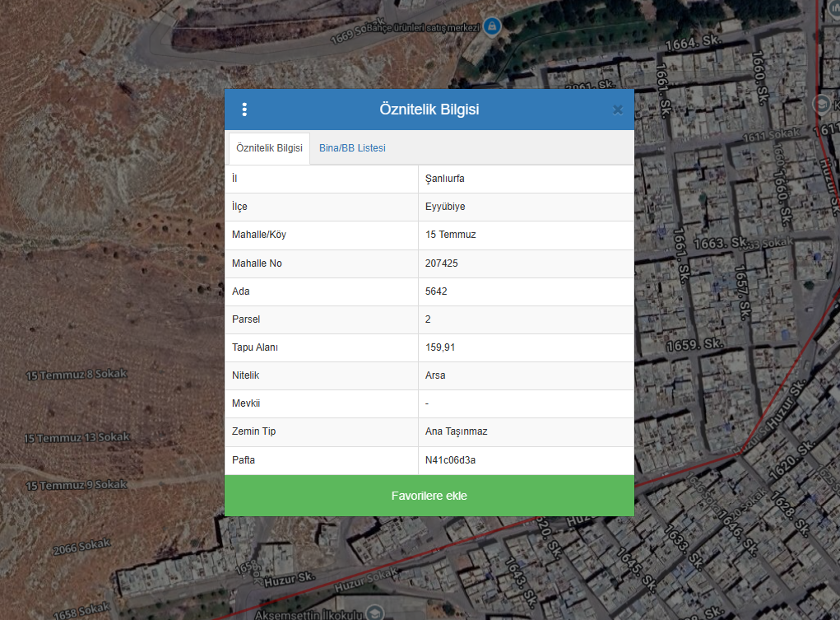Click the Bahçe ürünleri shop marker
This screenshot has width=840, height=620.
(x=492, y=27)
